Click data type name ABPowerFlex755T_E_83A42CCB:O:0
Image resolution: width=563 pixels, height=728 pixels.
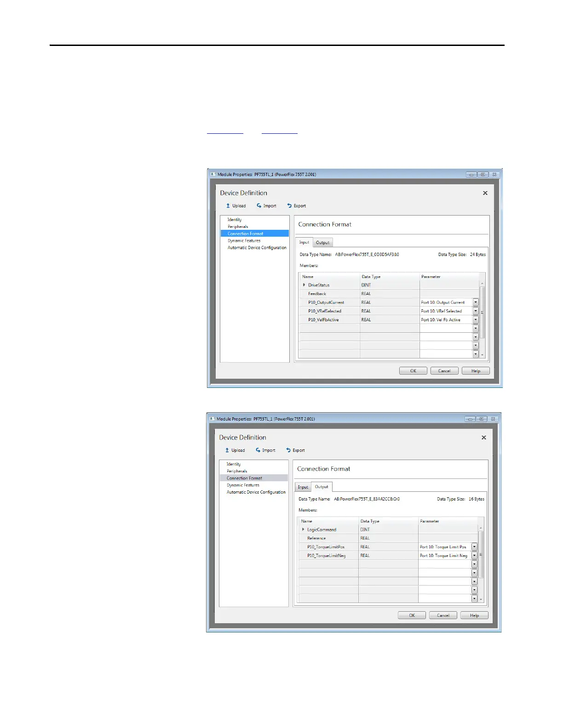point(367,499)
